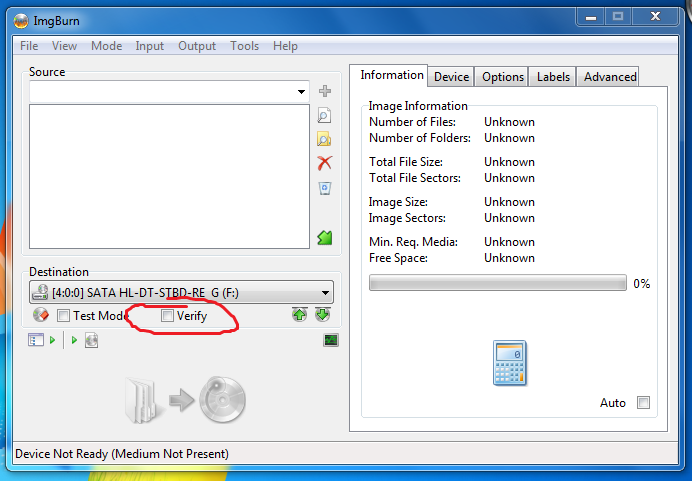This screenshot has width=692, height=481.
Task: Expand the Source dropdown arrow
Action: 301,92
